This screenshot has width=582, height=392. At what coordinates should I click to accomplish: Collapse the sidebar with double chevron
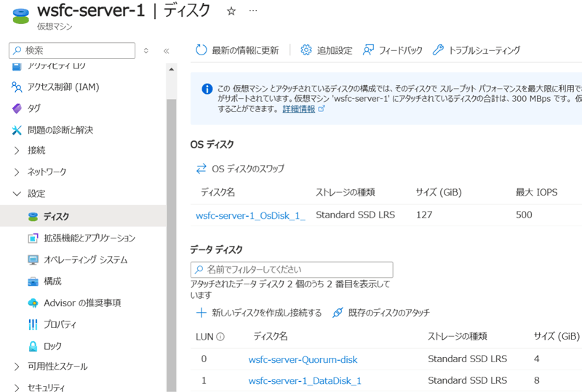pyautogui.click(x=167, y=51)
